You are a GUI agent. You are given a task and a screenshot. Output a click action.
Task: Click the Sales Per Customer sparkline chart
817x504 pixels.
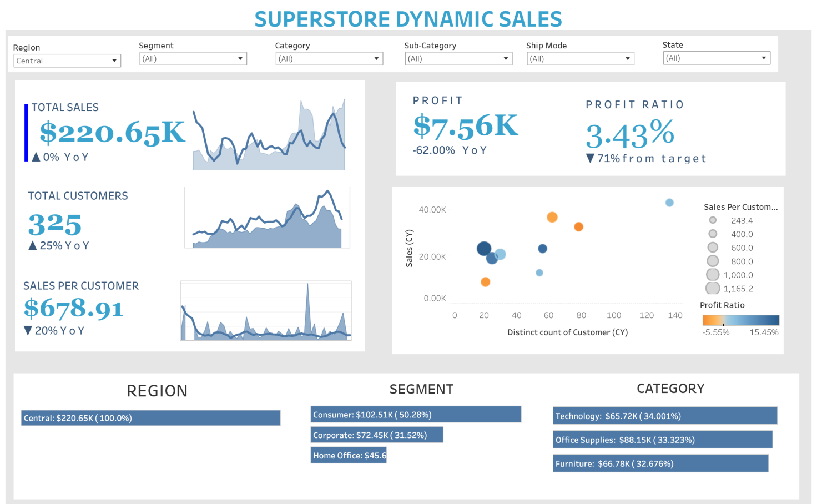(266, 311)
